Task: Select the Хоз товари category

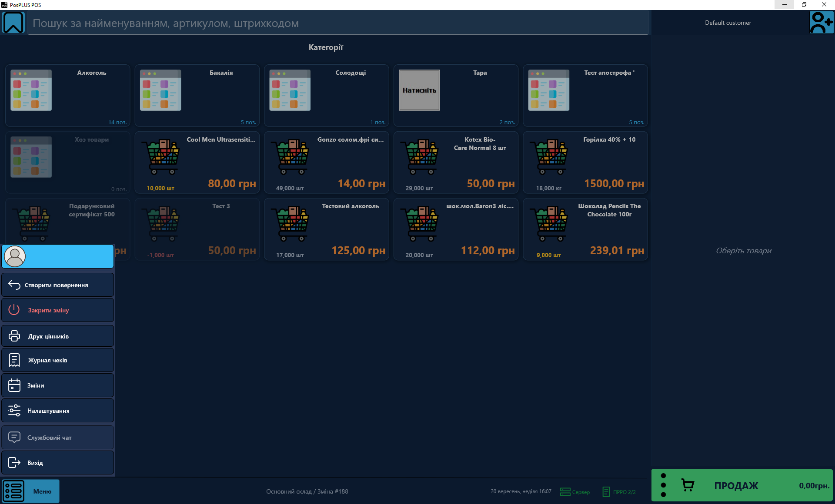Action: (68, 162)
